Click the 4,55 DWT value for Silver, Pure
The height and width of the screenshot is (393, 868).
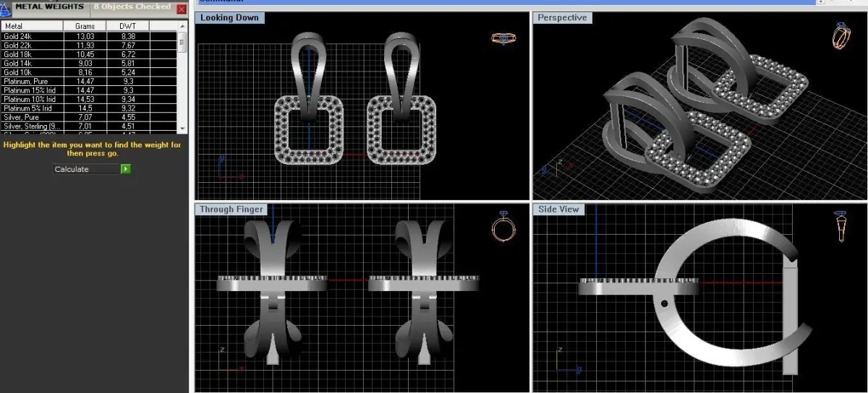tap(129, 117)
